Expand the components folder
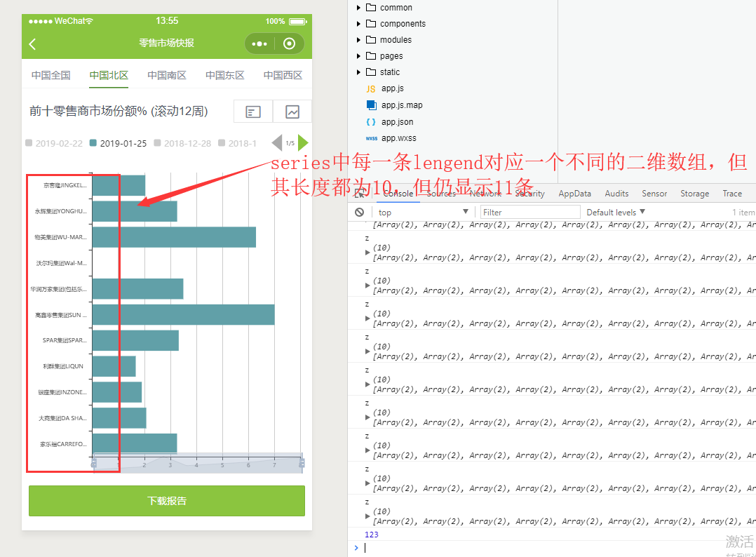Image resolution: width=756 pixels, height=557 pixels. (358, 24)
